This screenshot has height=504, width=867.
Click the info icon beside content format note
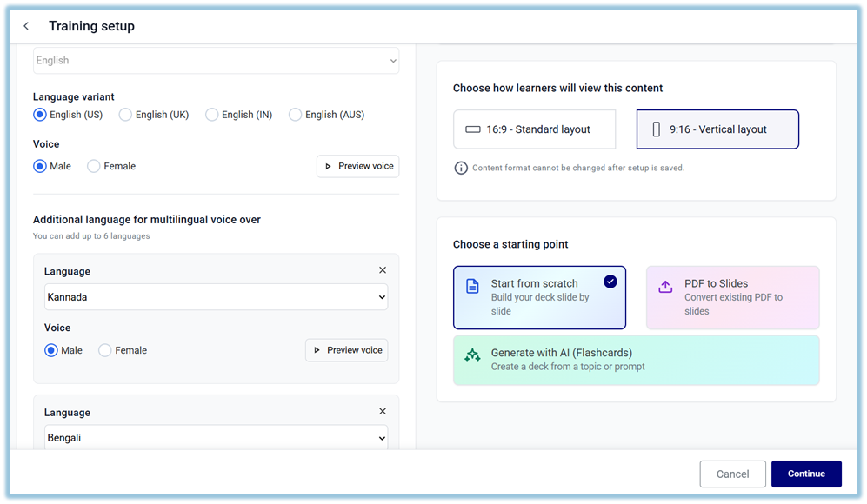click(x=461, y=168)
